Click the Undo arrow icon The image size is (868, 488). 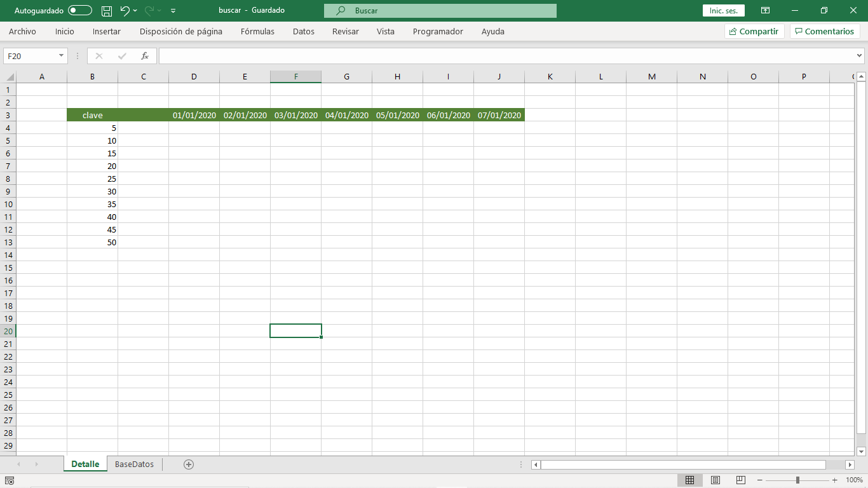[x=125, y=11]
